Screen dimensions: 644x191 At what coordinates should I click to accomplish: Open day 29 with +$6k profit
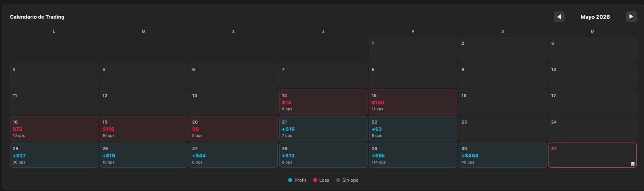point(413,155)
